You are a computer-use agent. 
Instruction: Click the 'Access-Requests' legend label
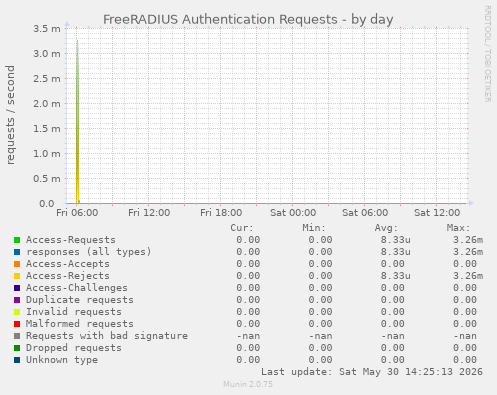point(71,240)
